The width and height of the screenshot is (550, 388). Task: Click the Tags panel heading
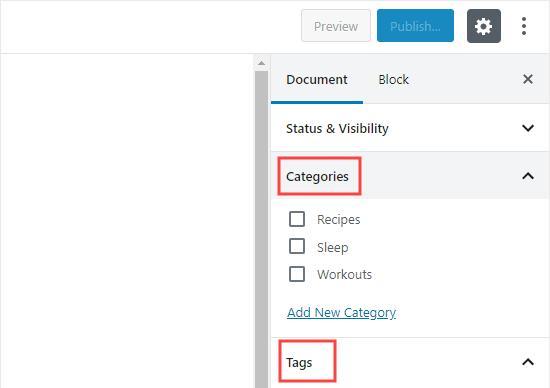point(299,362)
